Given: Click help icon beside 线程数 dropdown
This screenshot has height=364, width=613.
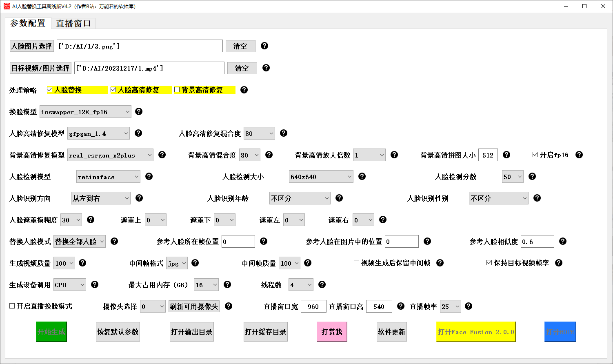Looking at the screenshot, I should (322, 284).
